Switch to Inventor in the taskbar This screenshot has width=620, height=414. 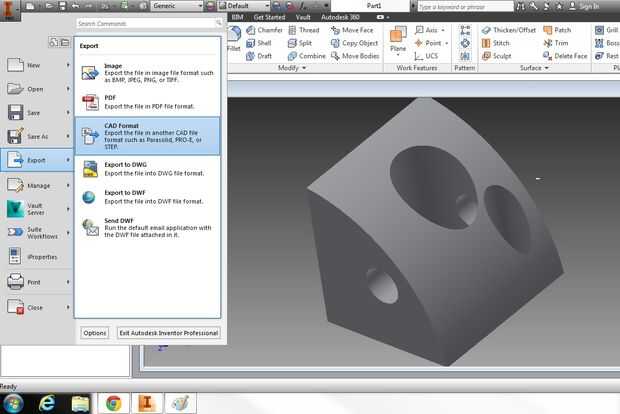(x=147, y=403)
